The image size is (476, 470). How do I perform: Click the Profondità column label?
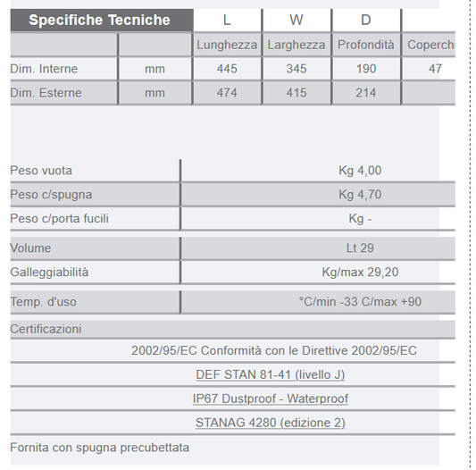(x=366, y=45)
